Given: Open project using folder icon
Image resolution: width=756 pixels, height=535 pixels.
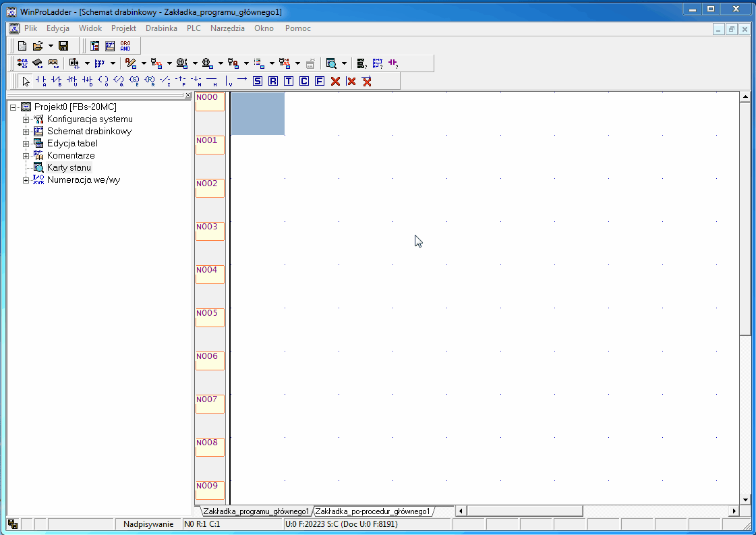Looking at the screenshot, I should tap(38, 46).
